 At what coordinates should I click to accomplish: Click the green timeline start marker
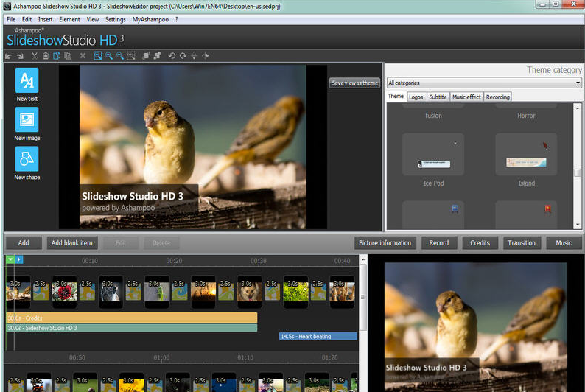pos(10,259)
